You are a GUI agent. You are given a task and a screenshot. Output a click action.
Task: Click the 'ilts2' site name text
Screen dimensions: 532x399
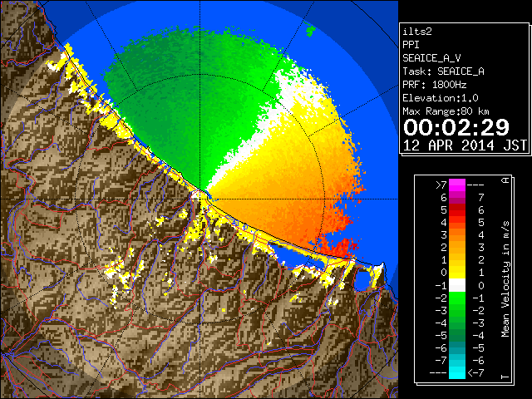[417, 32]
